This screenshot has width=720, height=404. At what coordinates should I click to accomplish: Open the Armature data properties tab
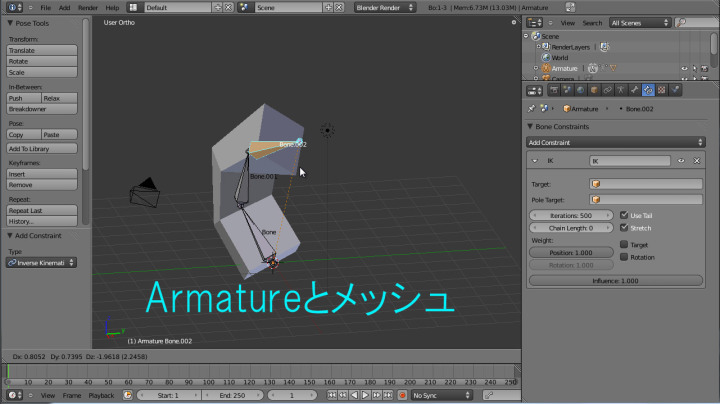point(620,90)
